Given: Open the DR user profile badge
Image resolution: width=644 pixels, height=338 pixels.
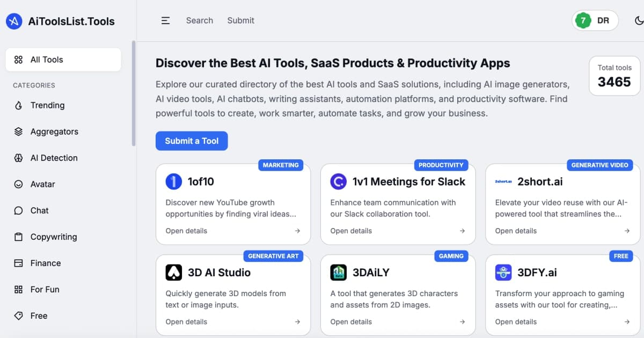Looking at the screenshot, I should (x=595, y=20).
